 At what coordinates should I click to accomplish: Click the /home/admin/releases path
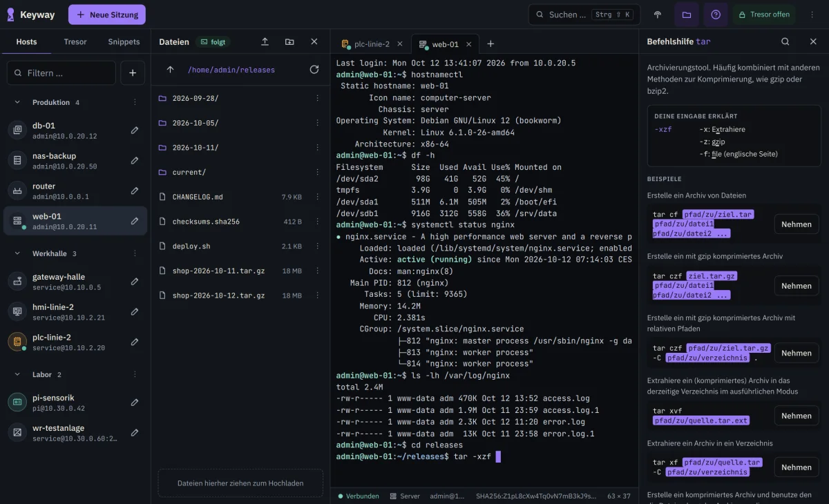[231, 70]
